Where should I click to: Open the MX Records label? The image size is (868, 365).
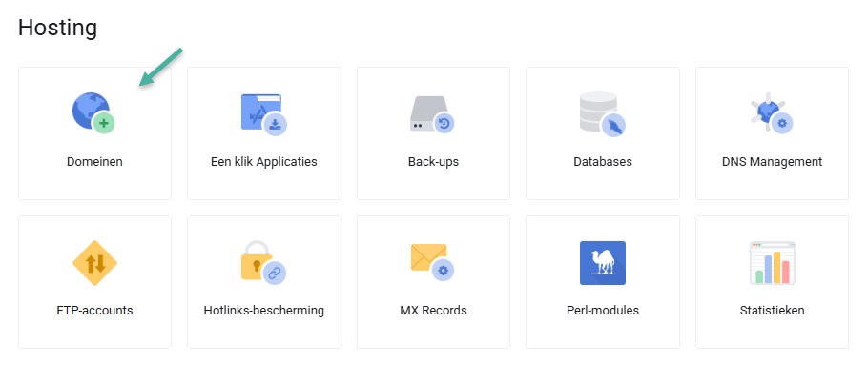[x=433, y=311]
